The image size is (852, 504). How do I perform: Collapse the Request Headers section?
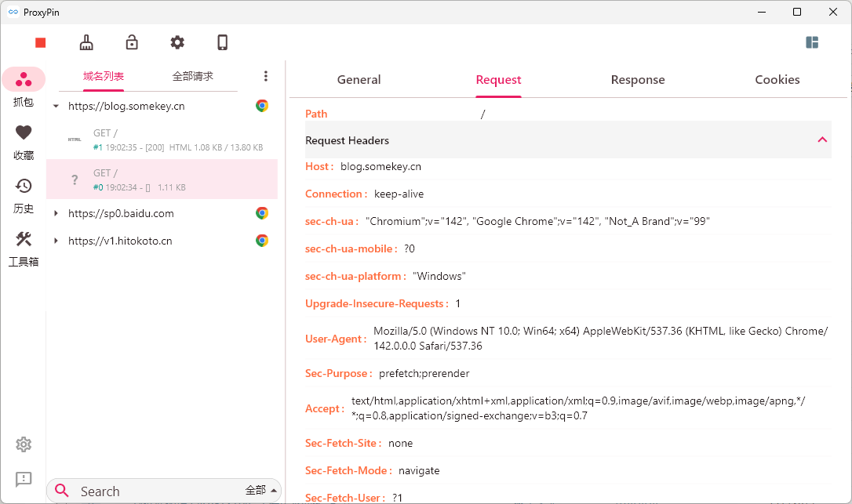822,140
